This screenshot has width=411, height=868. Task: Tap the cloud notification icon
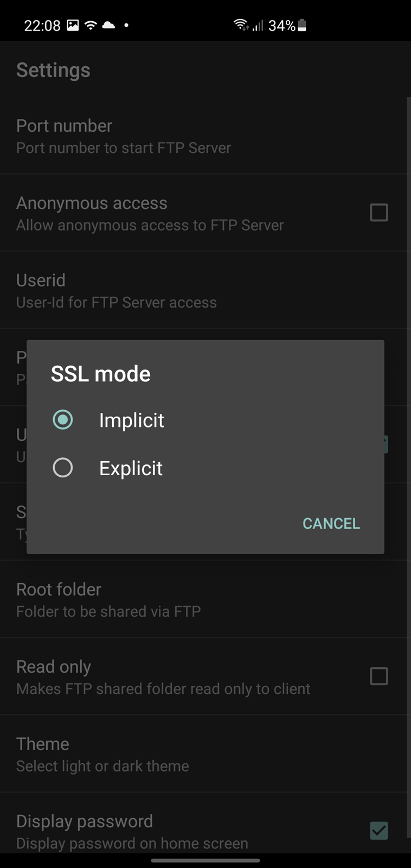(x=108, y=25)
